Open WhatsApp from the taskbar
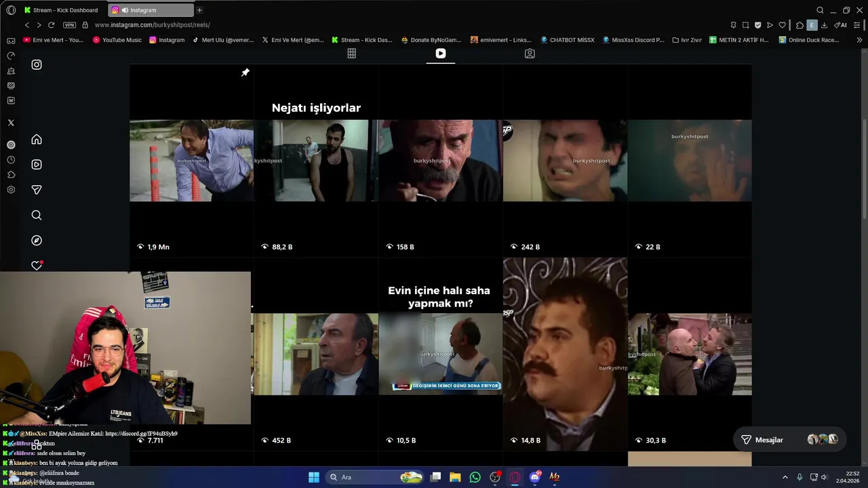The height and width of the screenshot is (488, 868). point(475,477)
